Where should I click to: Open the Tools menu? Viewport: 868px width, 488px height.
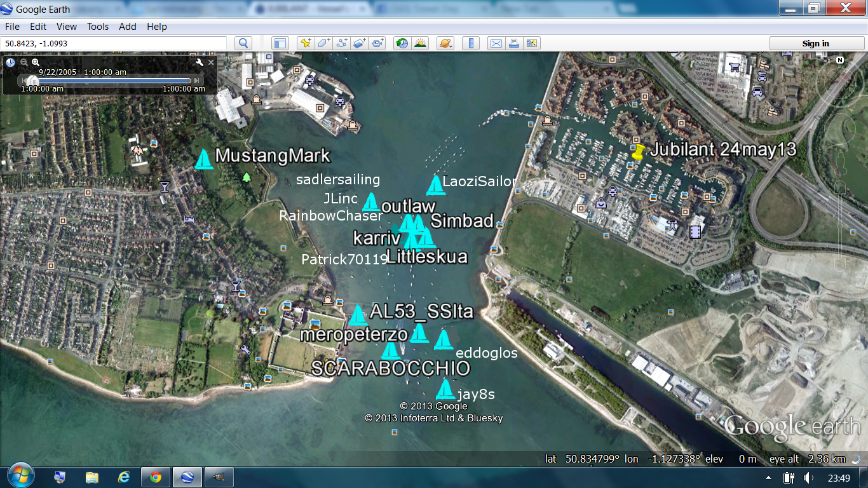point(98,27)
